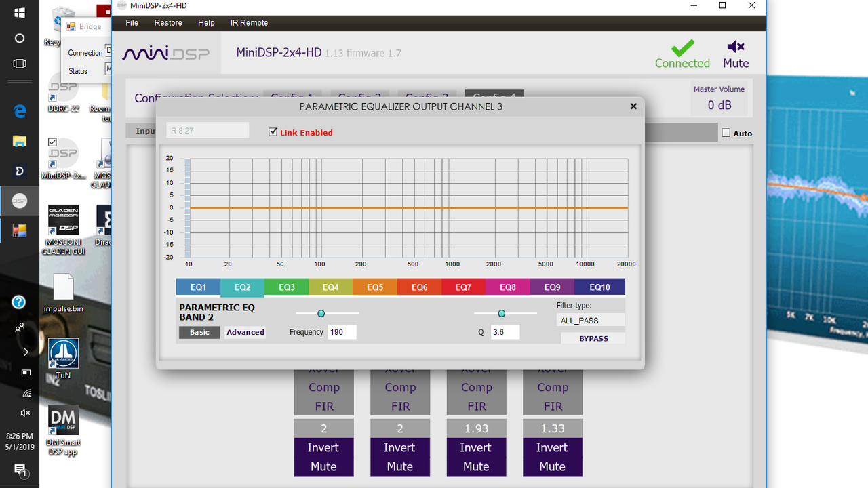Close the Parametric Equalizer dialog

(x=633, y=106)
